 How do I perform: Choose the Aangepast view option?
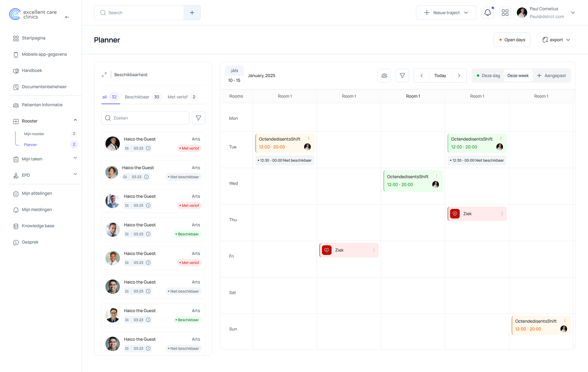coord(551,76)
